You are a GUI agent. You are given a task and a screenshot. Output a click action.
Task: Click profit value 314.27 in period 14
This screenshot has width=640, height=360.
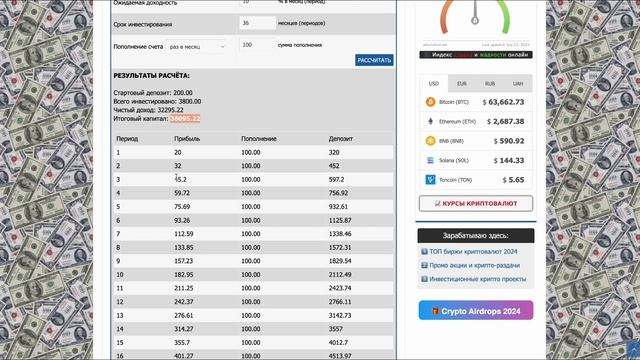point(184,329)
